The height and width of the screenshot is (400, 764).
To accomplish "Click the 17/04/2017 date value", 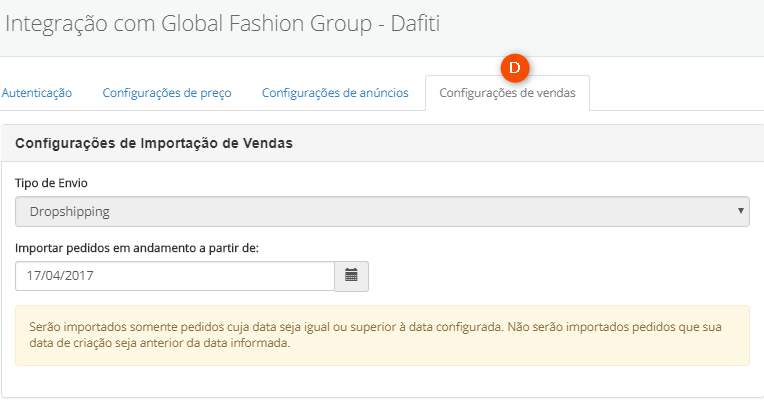I will pos(60,276).
